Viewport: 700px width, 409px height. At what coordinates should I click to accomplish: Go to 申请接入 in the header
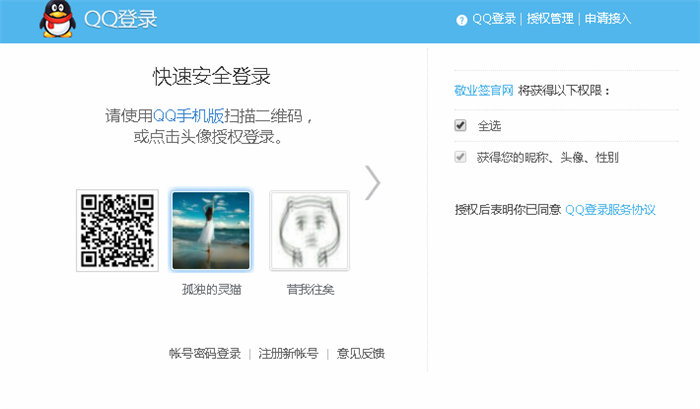coord(608,19)
